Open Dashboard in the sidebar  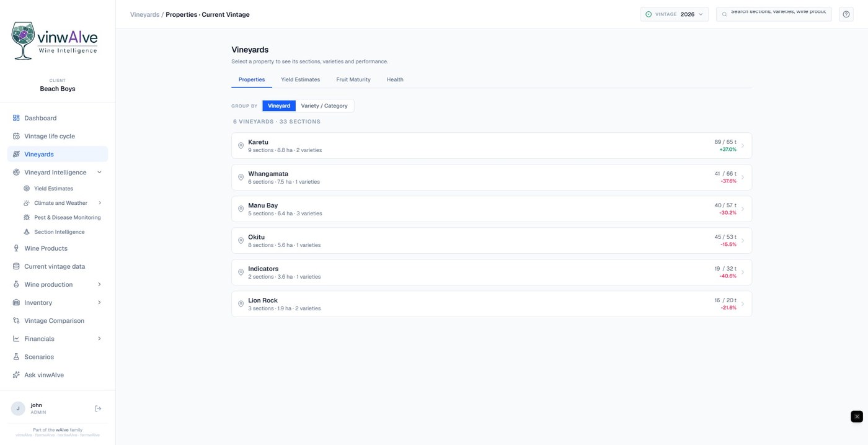point(58,118)
